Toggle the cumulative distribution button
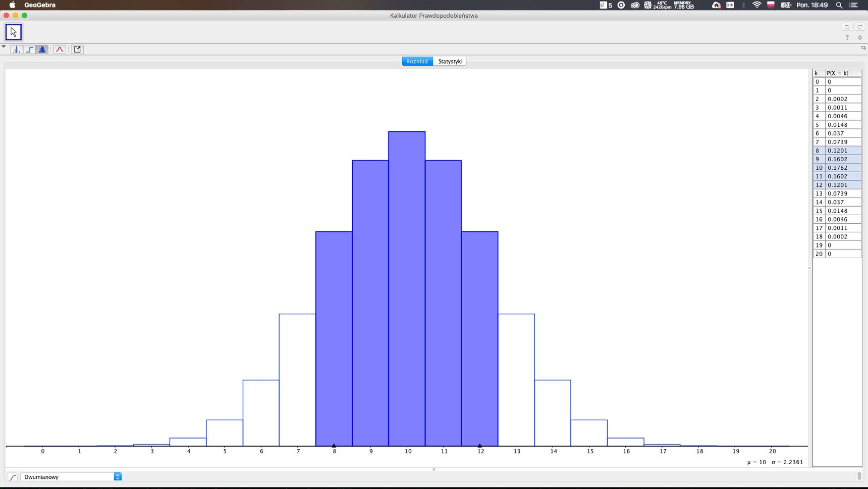Screen dimensions: 868x489 [12, 477]
